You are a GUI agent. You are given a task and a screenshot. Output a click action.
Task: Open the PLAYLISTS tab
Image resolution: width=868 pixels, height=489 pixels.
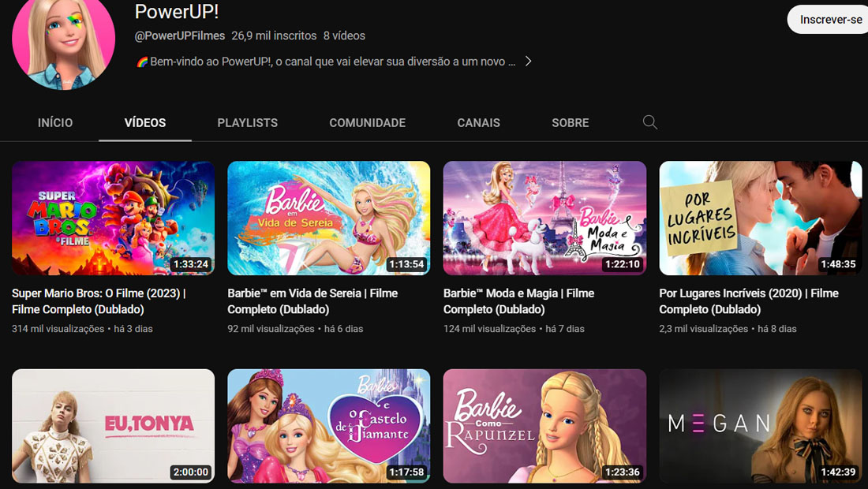tap(248, 123)
